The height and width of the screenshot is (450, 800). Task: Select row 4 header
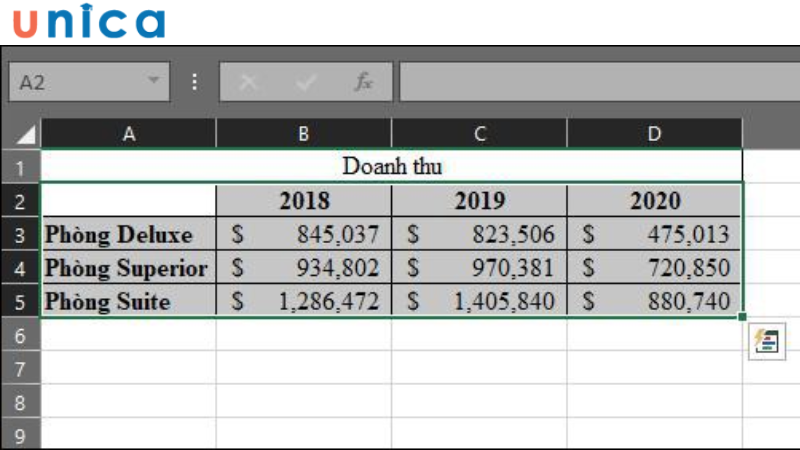point(20,268)
